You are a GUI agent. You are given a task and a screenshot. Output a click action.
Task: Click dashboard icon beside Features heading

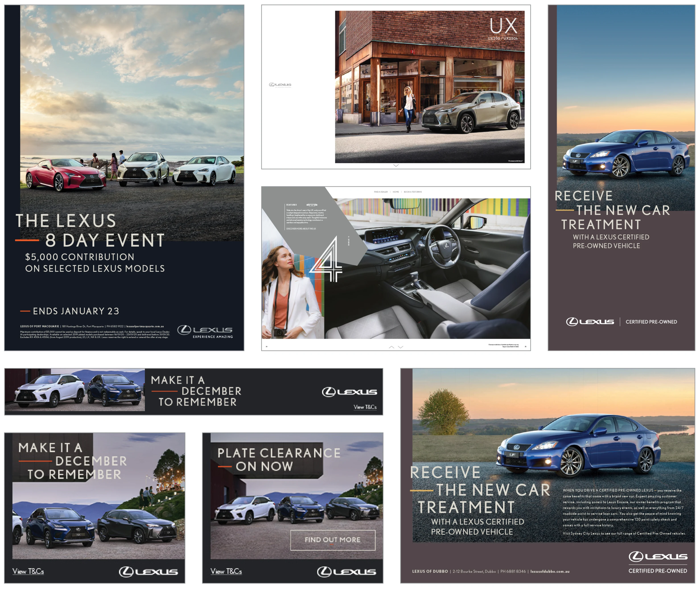point(312,205)
